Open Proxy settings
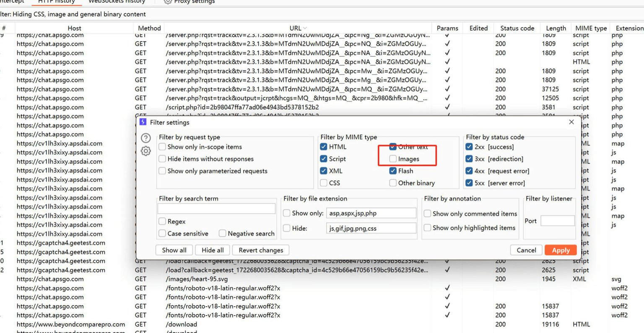Image resolution: width=644 pixels, height=333 pixels. [x=189, y=2]
